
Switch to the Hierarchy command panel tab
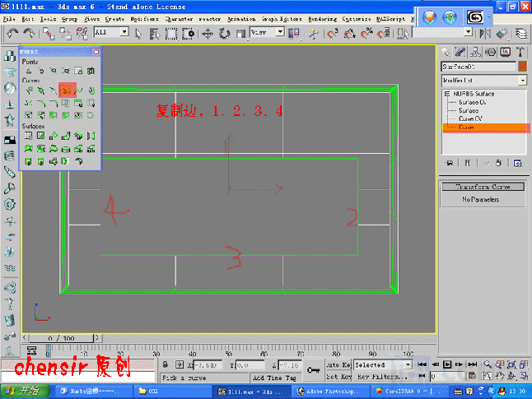pyautogui.click(x=475, y=52)
